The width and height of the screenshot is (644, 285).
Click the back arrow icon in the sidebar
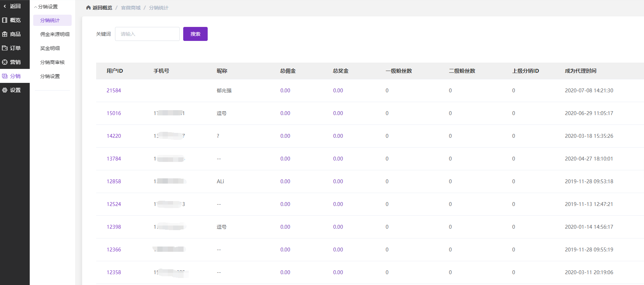click(x=5, y=6)
